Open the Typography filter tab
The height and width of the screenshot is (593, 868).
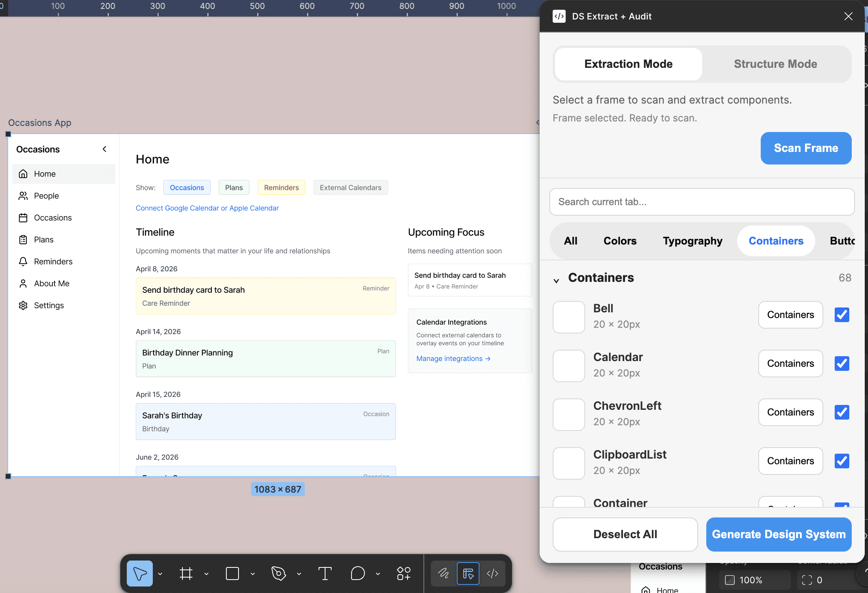[692, 241]
